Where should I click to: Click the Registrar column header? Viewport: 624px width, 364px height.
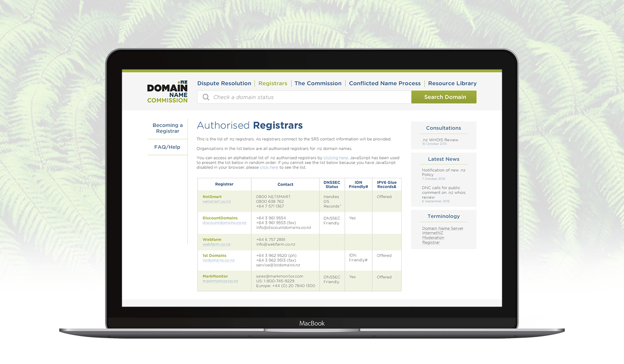[x=224, y=184]
